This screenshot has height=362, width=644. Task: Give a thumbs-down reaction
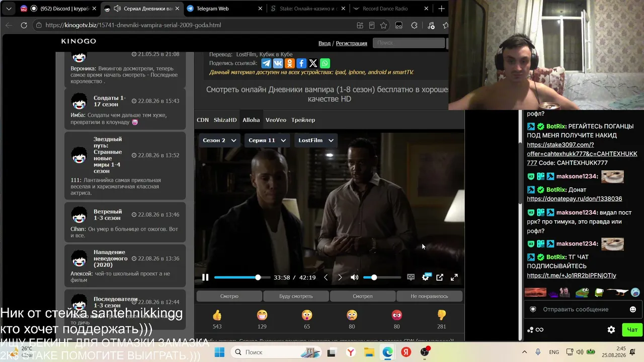(x=441, y=315)
